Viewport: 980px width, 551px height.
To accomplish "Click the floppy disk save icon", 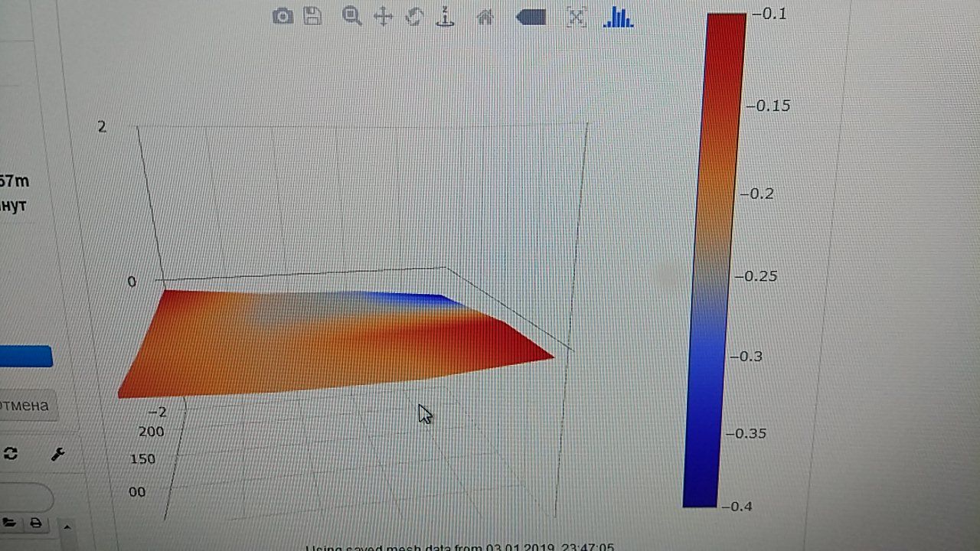I will [x=312, y=16].
